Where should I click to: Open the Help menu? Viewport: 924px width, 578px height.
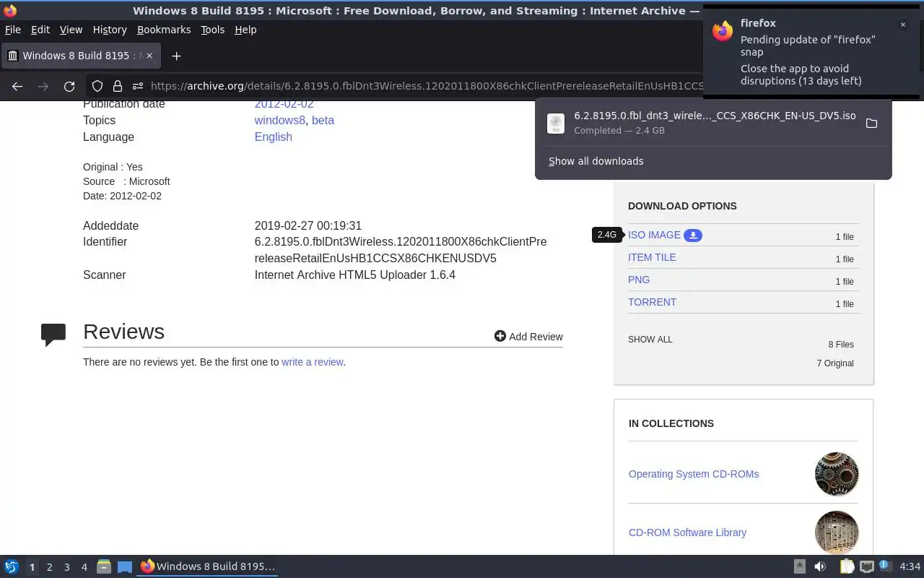245,30
